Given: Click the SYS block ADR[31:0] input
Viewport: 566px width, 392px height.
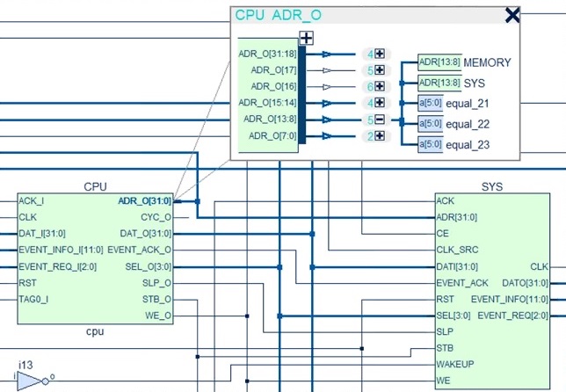Looking at the screenshot, I should [457, 217].
